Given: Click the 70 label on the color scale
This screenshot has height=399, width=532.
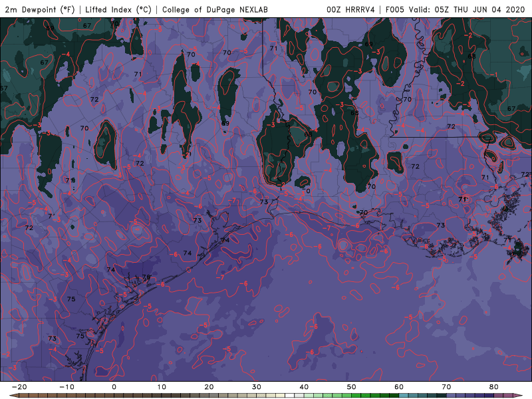Looking at the screenshot, I should pyautogui.click(x=446, y=387).
